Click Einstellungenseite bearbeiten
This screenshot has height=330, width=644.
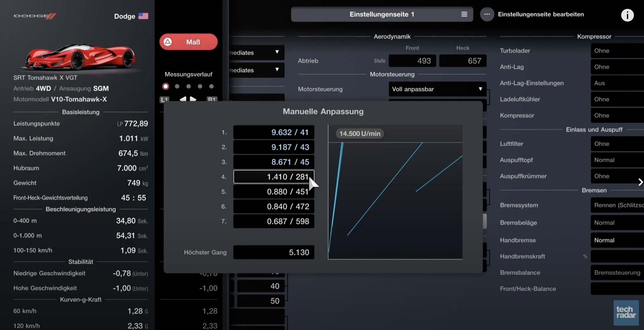(x=541, y=14)
